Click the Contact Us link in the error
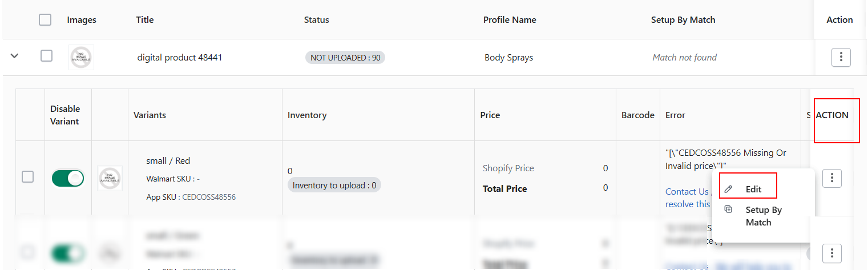 687,191
